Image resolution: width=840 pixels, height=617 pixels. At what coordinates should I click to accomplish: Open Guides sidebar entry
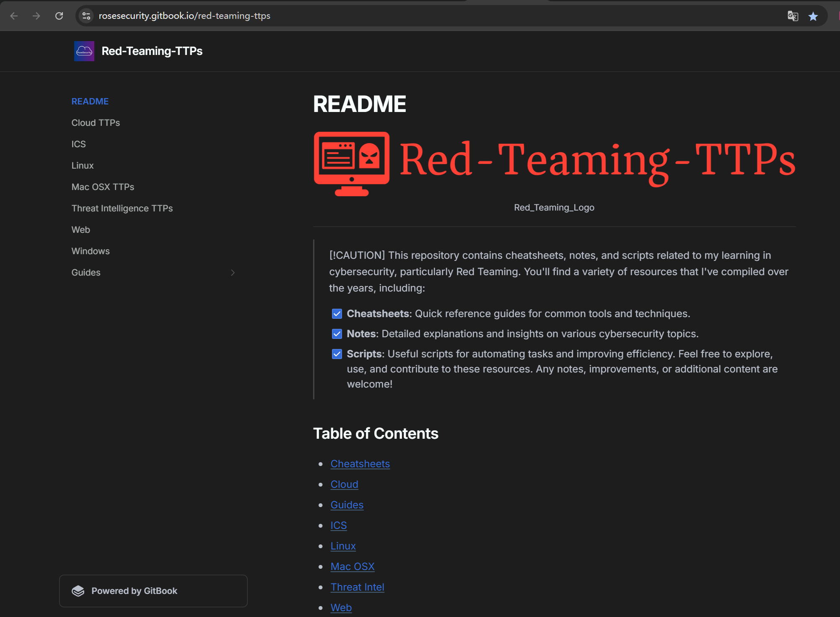point(86,273)
